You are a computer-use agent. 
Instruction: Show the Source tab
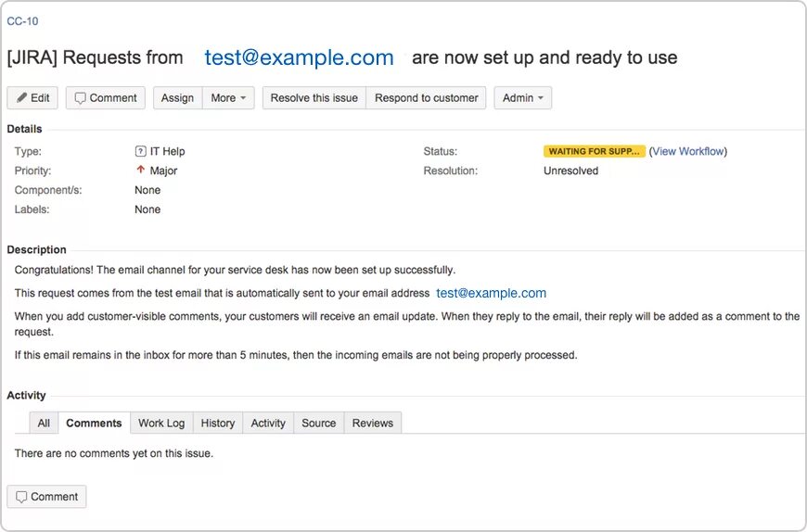pos(318,423)
